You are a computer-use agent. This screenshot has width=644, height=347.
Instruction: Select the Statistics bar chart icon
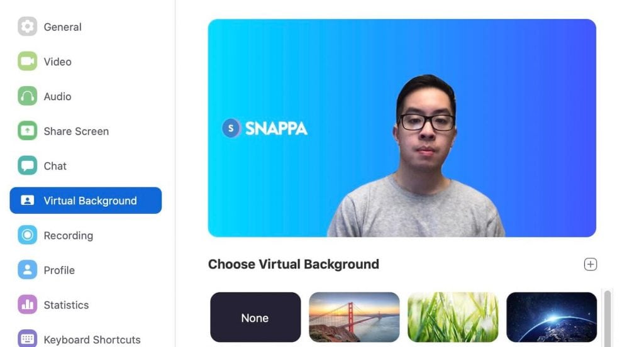point(28,305)
